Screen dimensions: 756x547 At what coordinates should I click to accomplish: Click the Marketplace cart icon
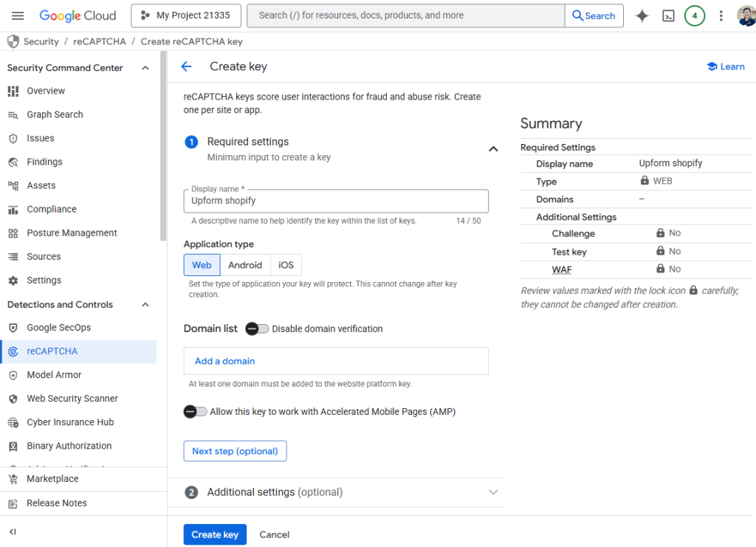pos(13,479)
